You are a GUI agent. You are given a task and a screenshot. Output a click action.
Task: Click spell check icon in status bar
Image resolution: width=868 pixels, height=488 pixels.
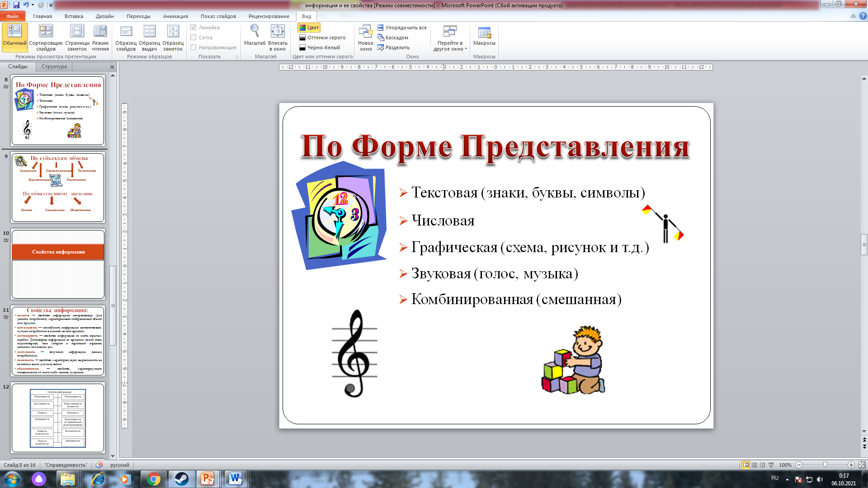click(99, 465)
